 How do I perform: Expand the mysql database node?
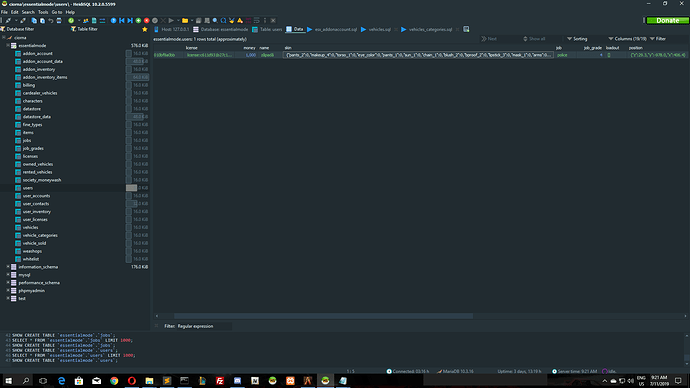(x=8, y=275)
